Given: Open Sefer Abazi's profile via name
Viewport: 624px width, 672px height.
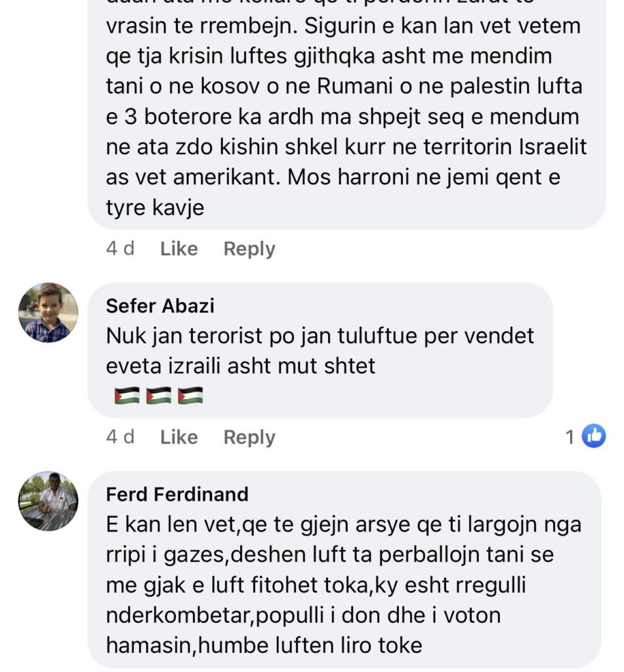Looking at the screenshot, I should 160,306.
